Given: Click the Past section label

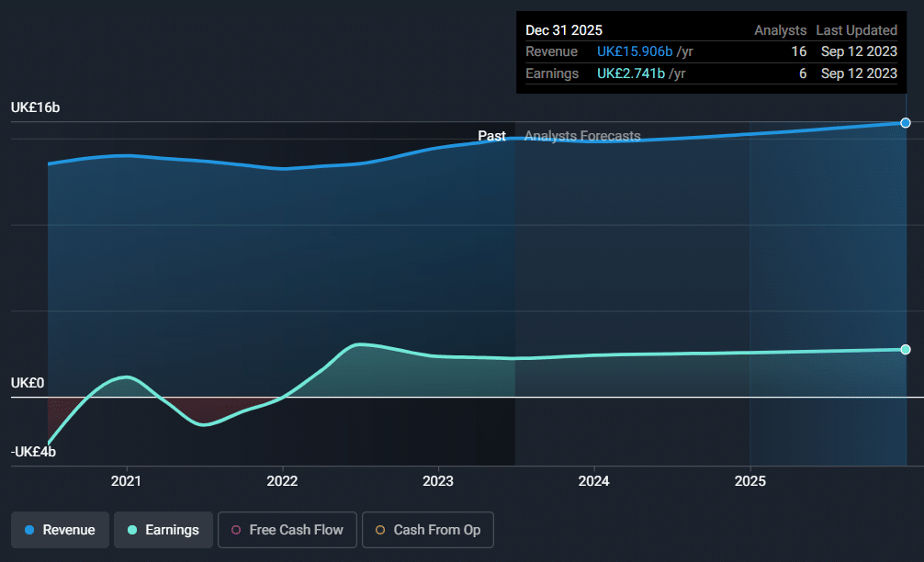Looking at the screenshot, I should tap(491, 136).
